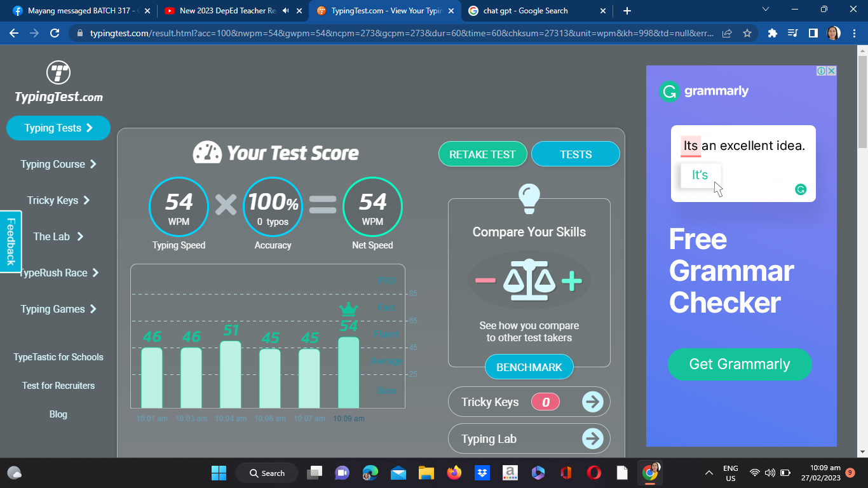868x488 pixels.
Task: Open a new browser tab
Action: 627,11
